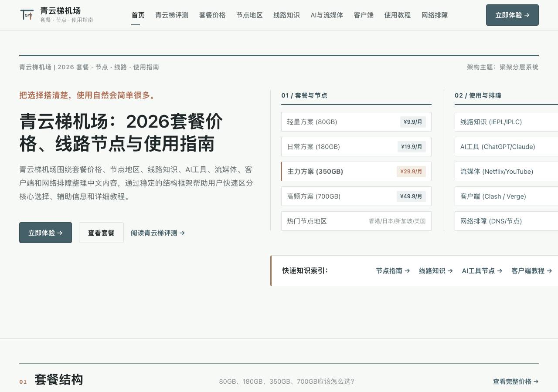This screenshot has width=558, height=392.
Task: Click the ¥49.9/月 price badge
Action: coord(411,196)
